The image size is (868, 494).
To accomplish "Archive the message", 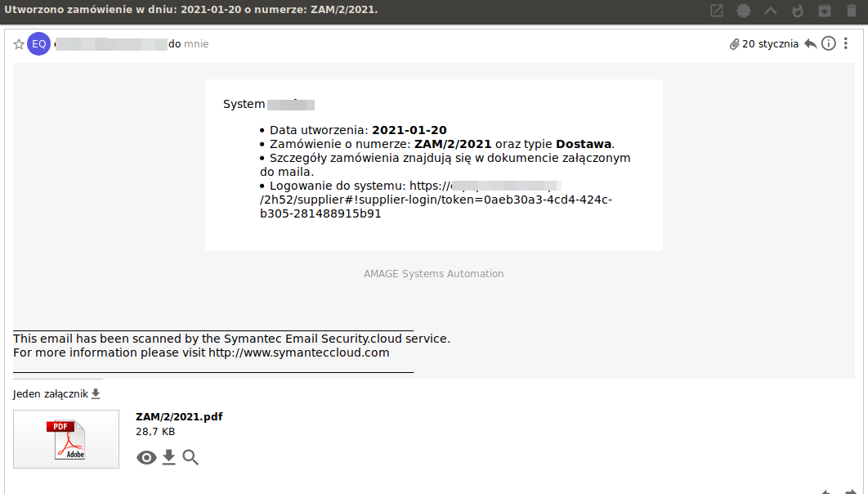I will 825,11.
